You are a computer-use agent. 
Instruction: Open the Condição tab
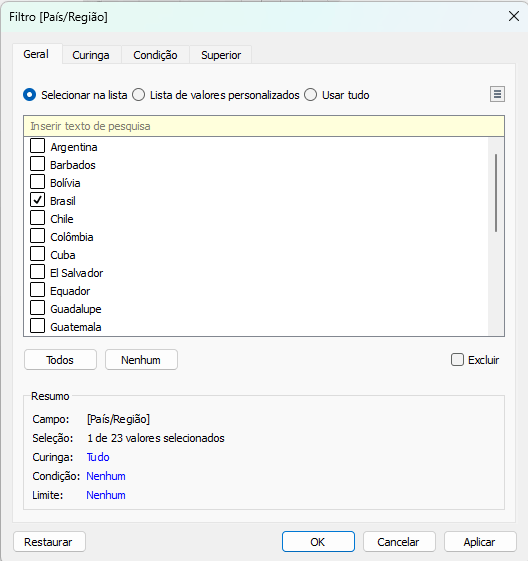click(x=155, y=55)
